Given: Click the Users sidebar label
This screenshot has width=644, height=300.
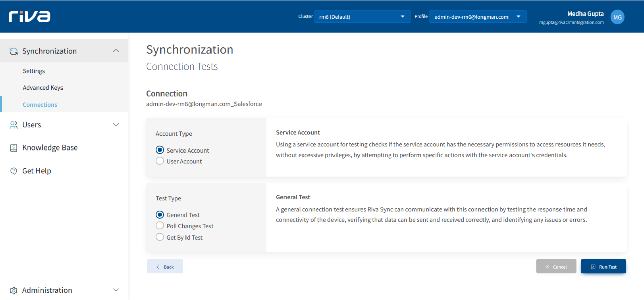Looking at the screenshot, I should tap(31, 125).
